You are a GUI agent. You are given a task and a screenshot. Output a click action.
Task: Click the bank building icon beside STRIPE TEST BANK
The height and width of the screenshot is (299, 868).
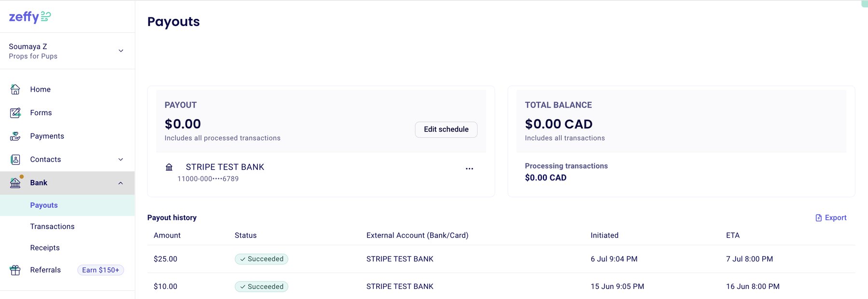[169, 167]
